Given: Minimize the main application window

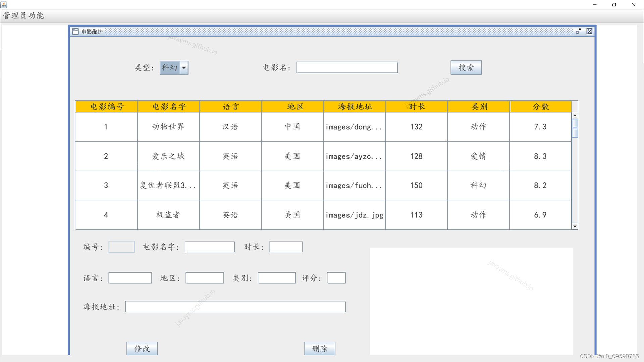Looking at the screenshot, I should [x=595, y=5].
